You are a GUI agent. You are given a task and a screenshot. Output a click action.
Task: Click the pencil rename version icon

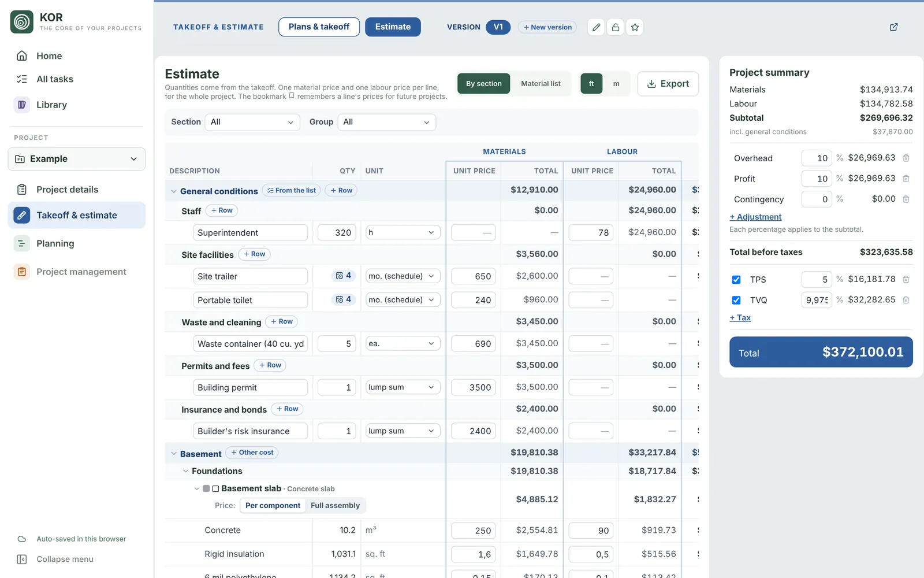click(x=596, y=27)
